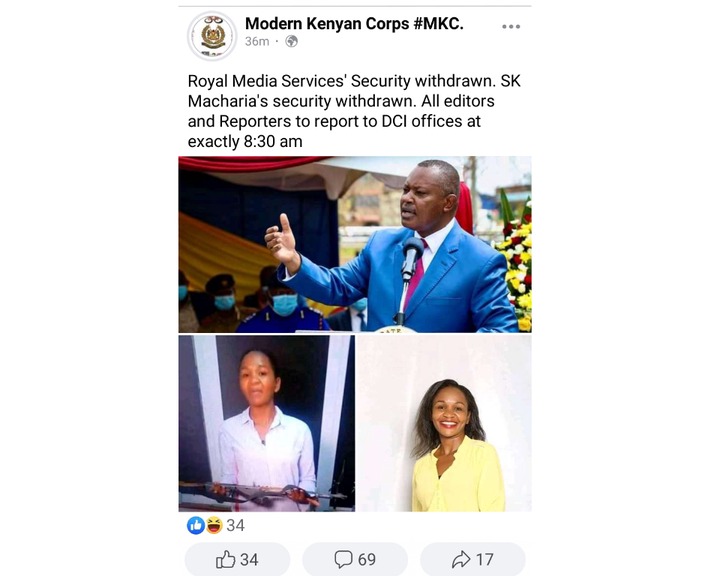View the 34 reactions count

[x=236, y=525]
